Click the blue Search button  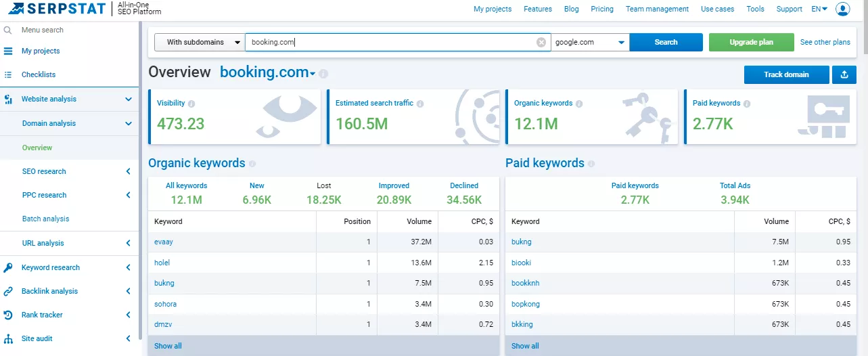666,42
